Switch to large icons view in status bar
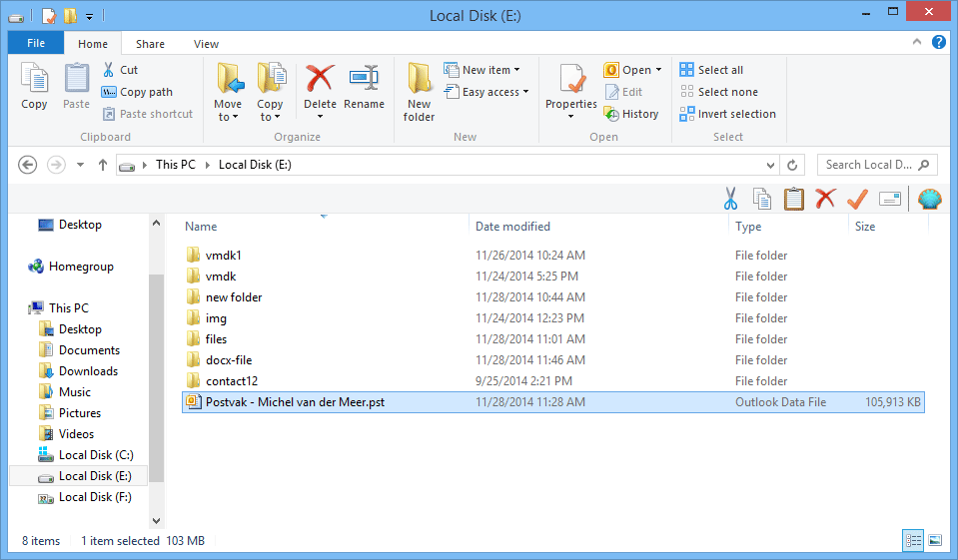This screenshot has height=560, width=958. pos(935,540)
